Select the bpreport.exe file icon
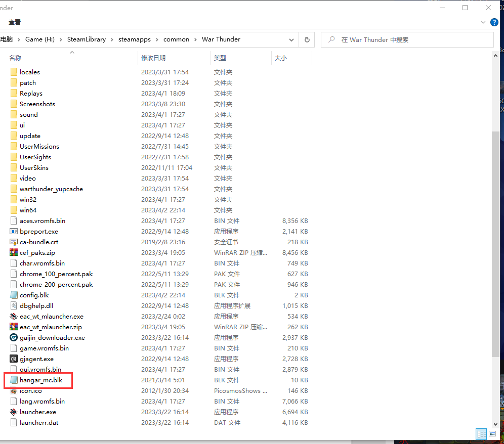 click(14, 231)
